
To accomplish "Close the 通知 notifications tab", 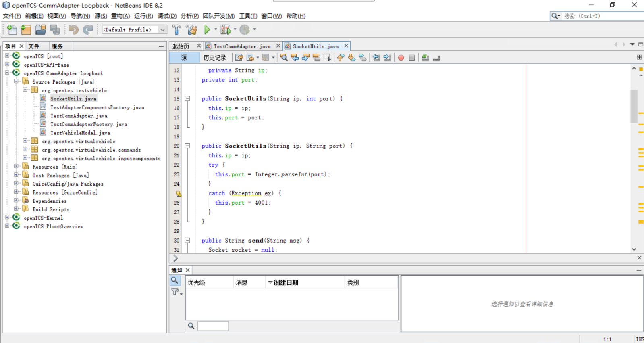I will (x=187, y=270).
